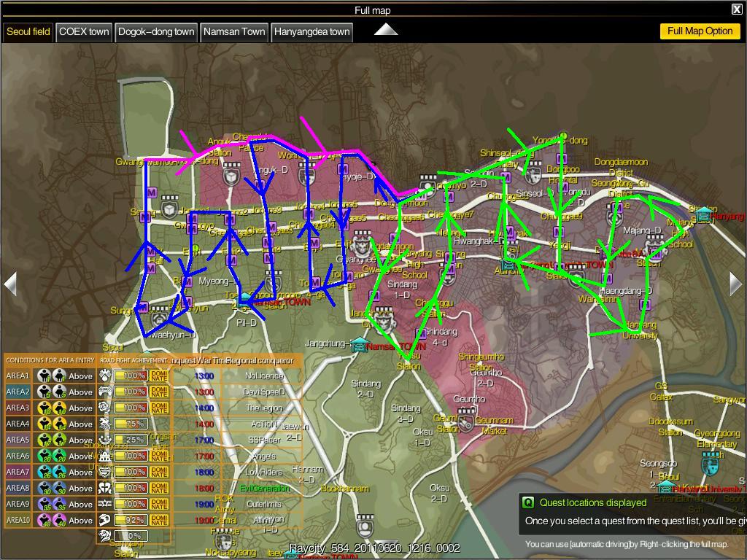Click the shield icon at Hwaehyun-D

coord(160,317)
